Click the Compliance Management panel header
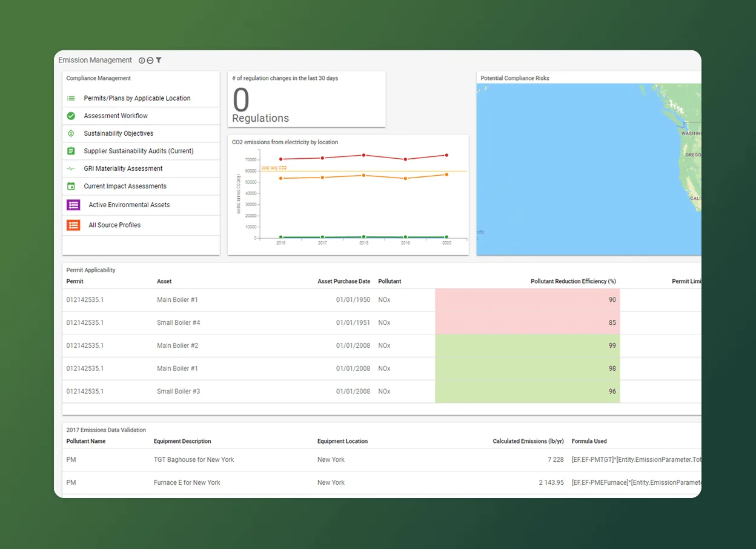 99,78
